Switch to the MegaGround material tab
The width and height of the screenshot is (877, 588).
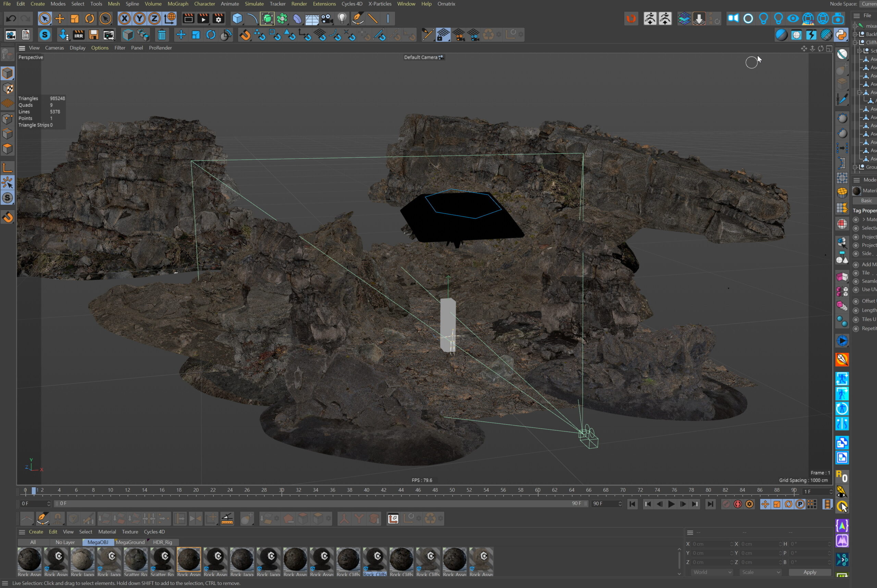(x=130, y=542)
